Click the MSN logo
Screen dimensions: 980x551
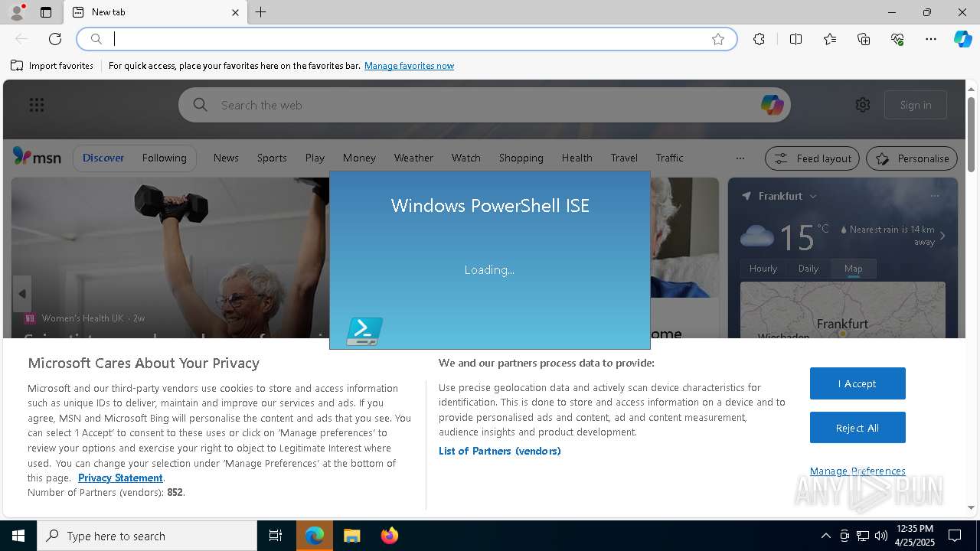click(37, 157)
